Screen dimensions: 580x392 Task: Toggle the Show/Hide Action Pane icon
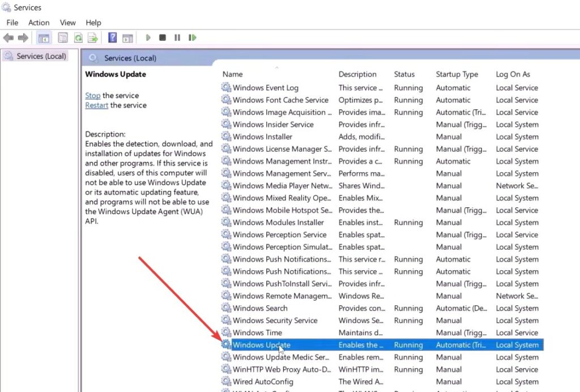click(x=127, y=38)
